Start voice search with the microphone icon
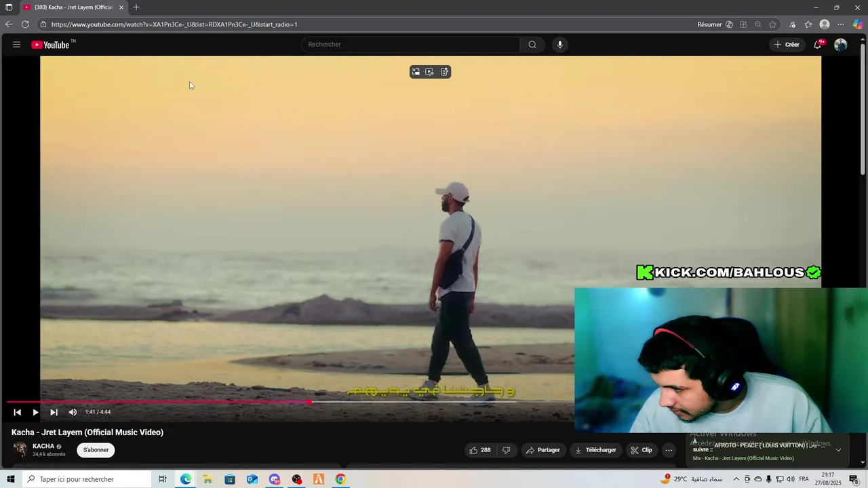The image size is (868, 488). click(x=559, y=45)
